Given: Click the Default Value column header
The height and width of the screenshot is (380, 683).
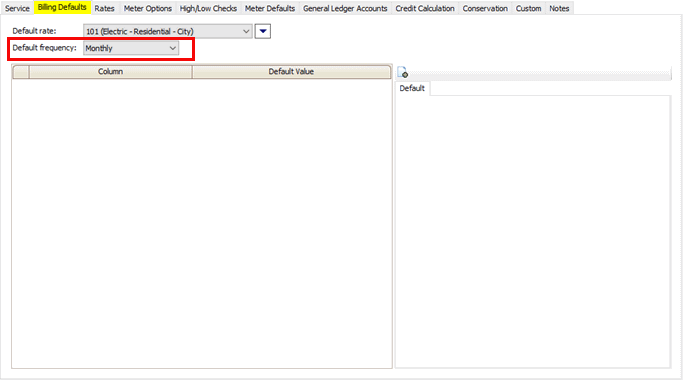Looking at the screenshot, I should coord(291,71).
